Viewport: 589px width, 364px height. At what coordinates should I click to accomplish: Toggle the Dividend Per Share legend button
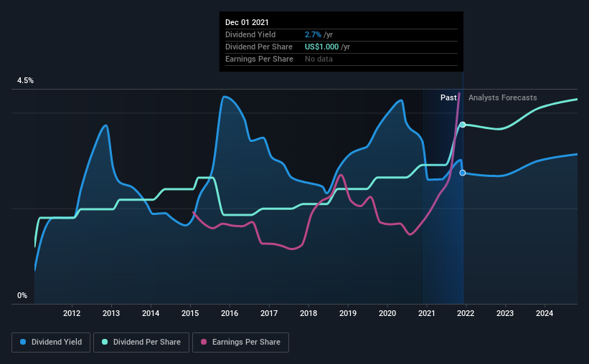pyautogui.click(x=141, y=343)
